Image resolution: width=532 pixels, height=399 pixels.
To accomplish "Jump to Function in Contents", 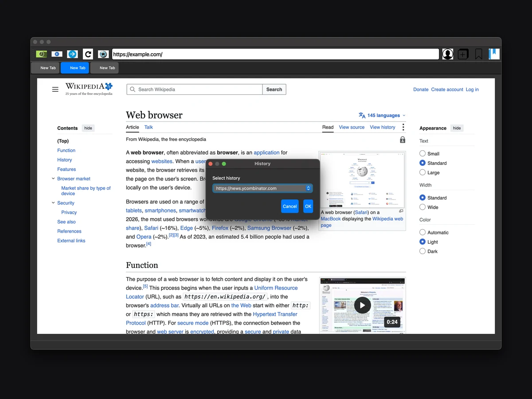I will point(66,150).
